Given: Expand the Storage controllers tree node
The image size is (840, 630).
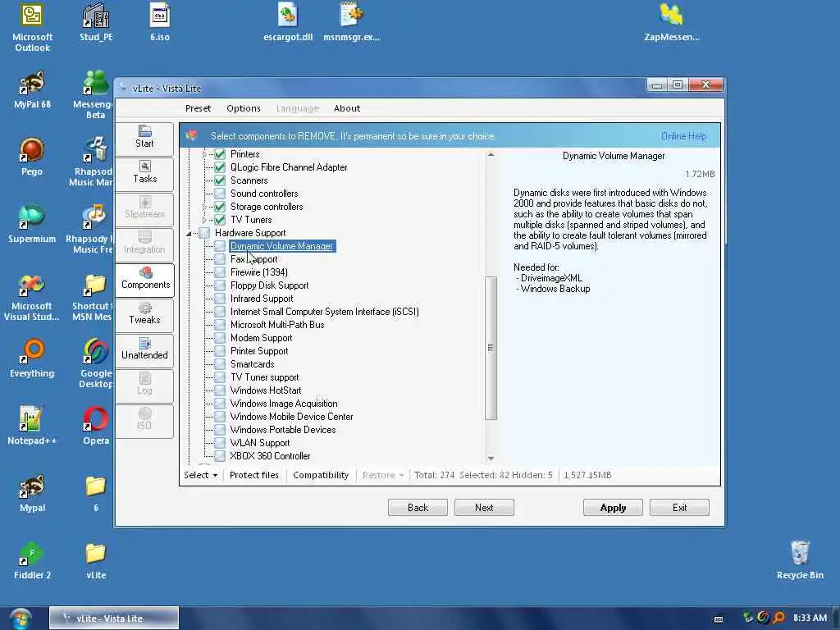Looking at the screenshot, I should (204, 207).
